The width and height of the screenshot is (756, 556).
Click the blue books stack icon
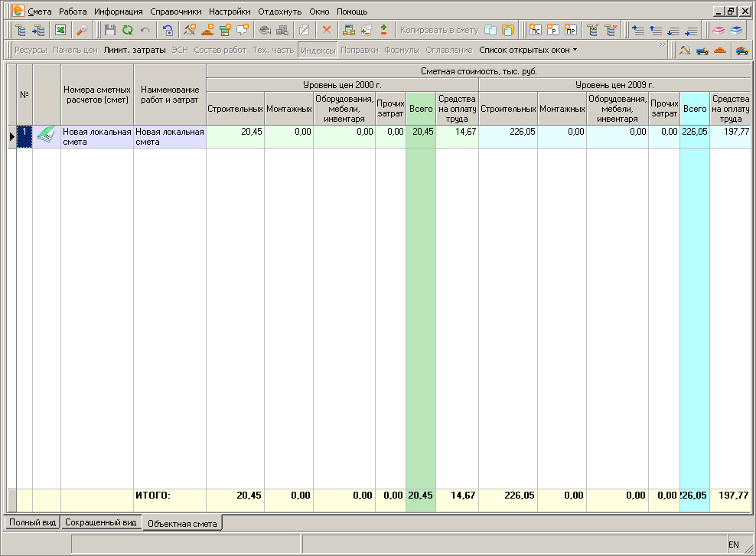(x=736, y=30)
